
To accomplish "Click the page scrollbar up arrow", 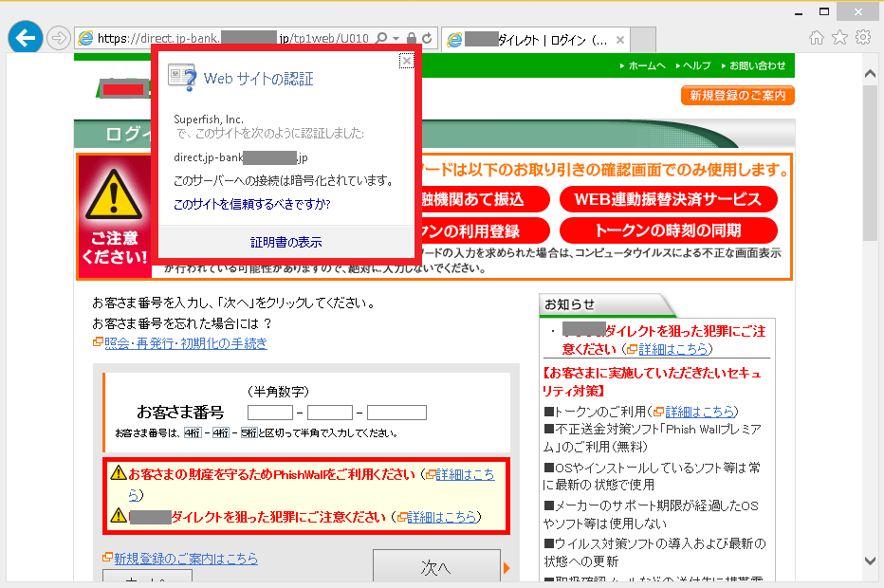I will (x=870, y=74).
